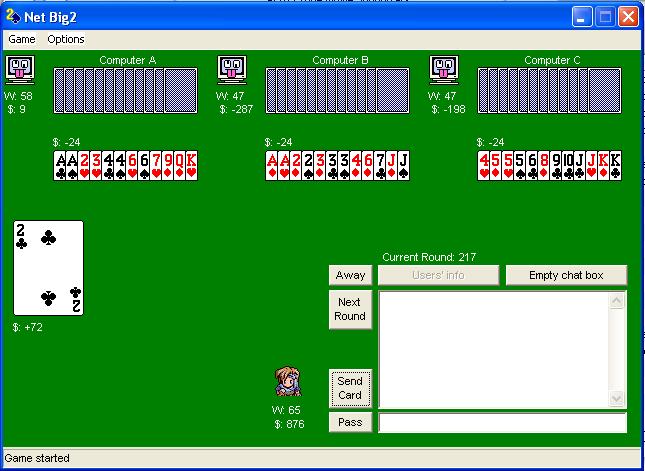Click Computer A's face-down card stack
Image resolution: width=645 pixels, height=471 pixels.
125,90
